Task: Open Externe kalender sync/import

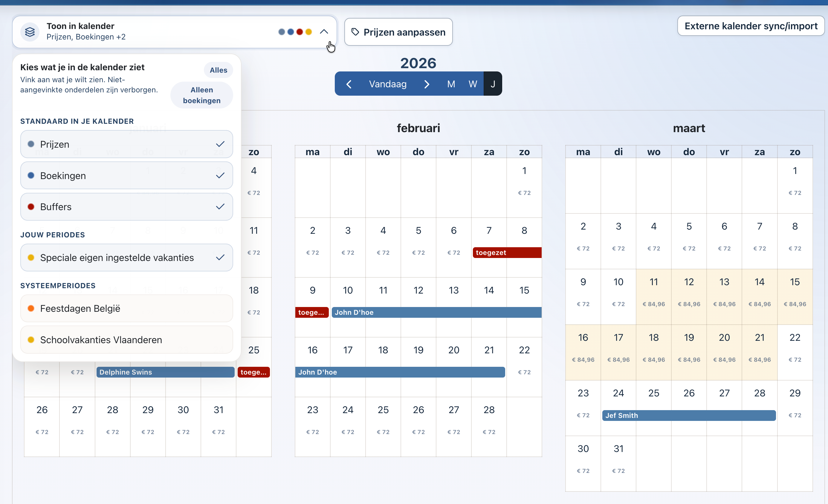Action: tap(751, 26)
